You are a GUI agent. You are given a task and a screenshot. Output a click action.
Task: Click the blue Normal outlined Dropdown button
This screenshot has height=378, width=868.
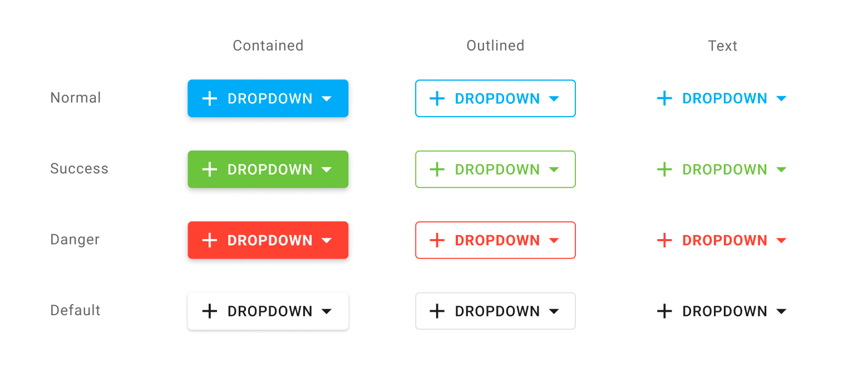click(x=495, y=98)
